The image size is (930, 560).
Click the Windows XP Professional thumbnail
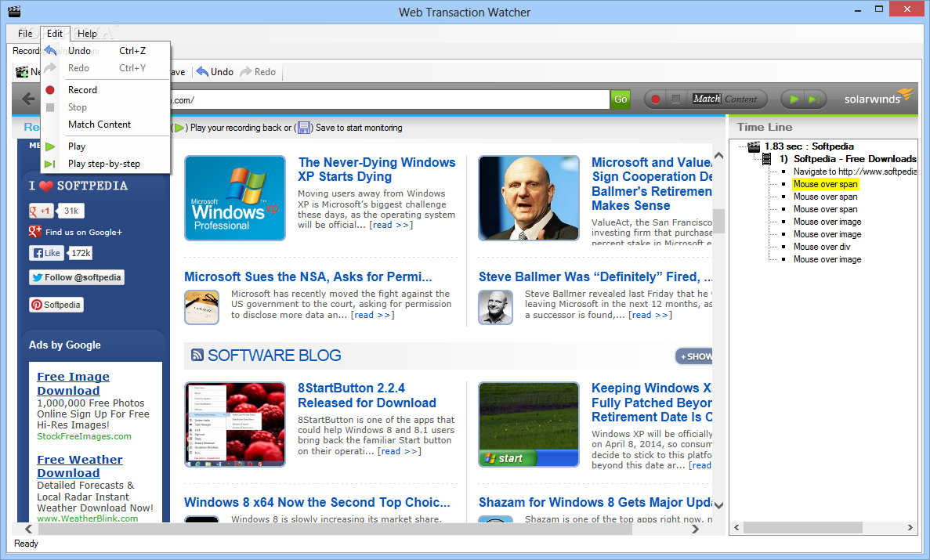pos(235,198)
